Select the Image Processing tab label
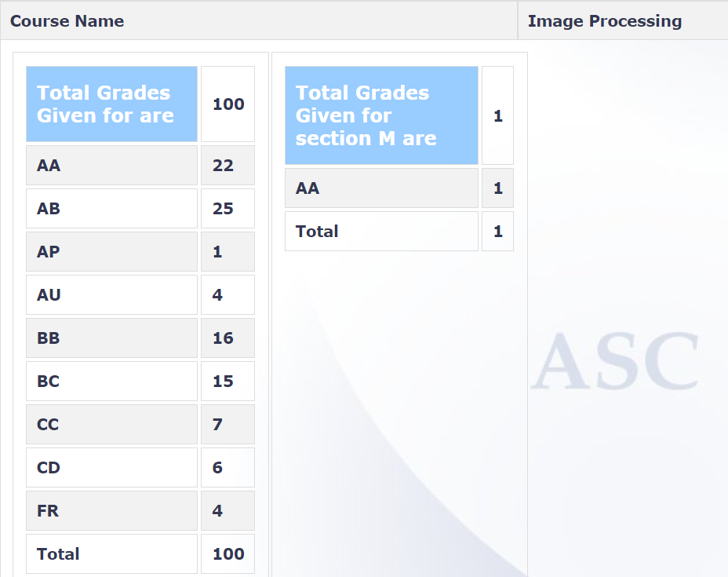Image resolution: width=728 pixels, height=577 pixels. click(605, 21)
